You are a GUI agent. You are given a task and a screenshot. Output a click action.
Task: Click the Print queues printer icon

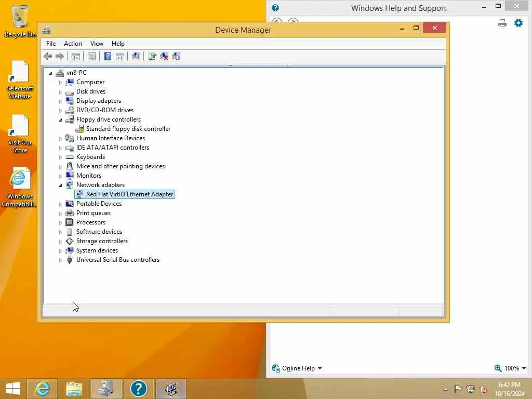pos(70,213)
